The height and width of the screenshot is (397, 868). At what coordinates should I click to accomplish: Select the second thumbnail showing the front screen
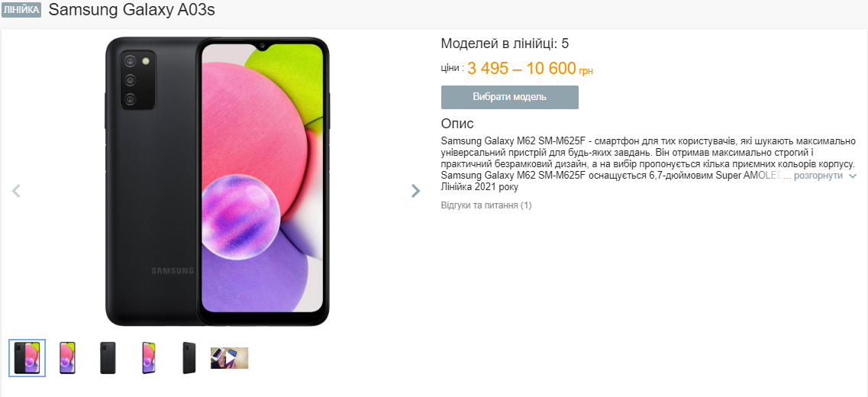(67, 357)
